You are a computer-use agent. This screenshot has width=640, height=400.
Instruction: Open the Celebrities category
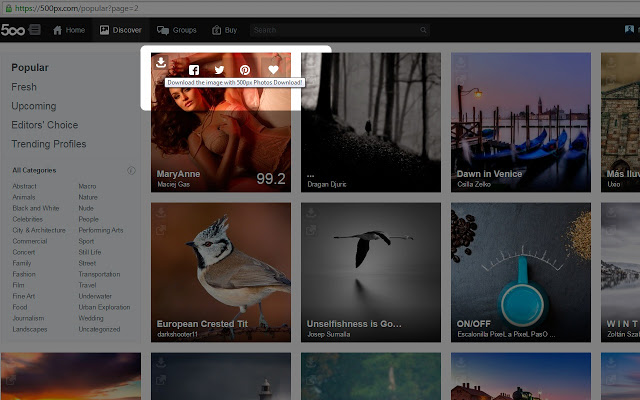(28, 219)
